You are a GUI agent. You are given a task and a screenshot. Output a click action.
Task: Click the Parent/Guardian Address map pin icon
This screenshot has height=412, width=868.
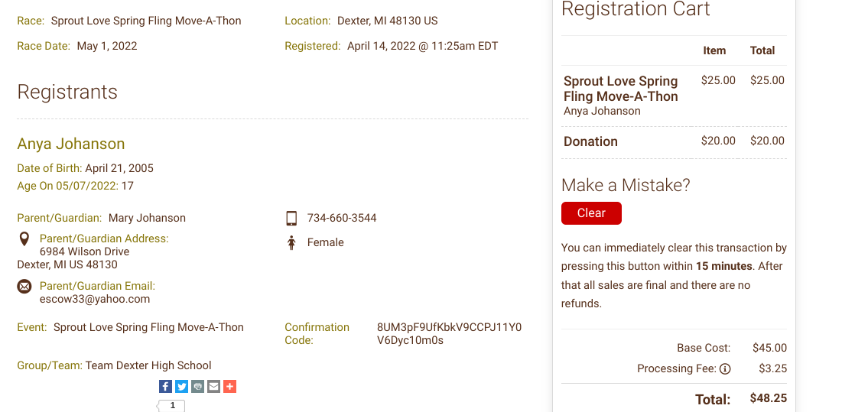[x=24, y=240]
